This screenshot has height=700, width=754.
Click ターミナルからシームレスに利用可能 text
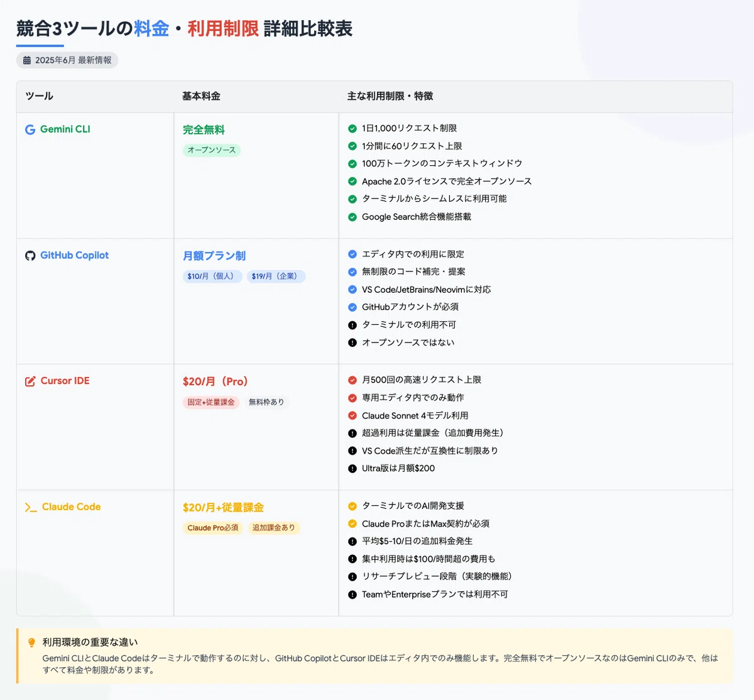click(434, 199)
